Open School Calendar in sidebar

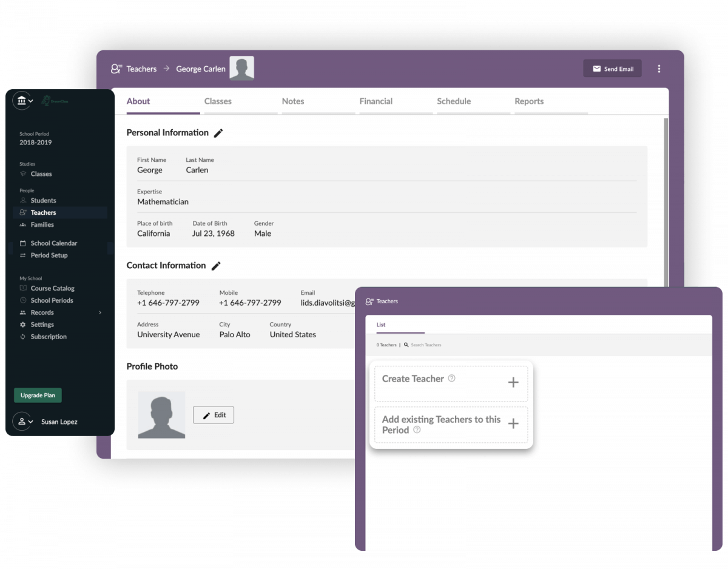(54, 243)
